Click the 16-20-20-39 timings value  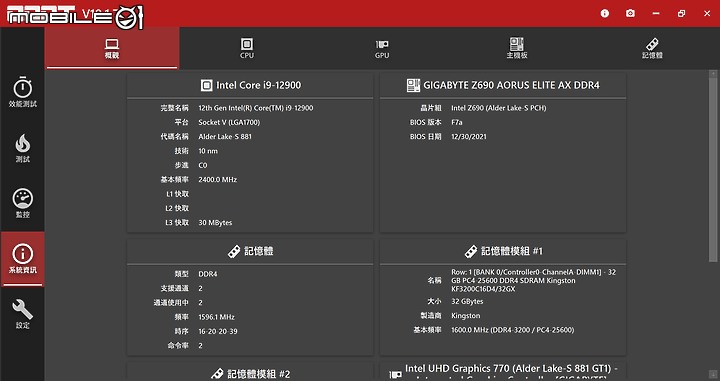(x=218, y=331)
